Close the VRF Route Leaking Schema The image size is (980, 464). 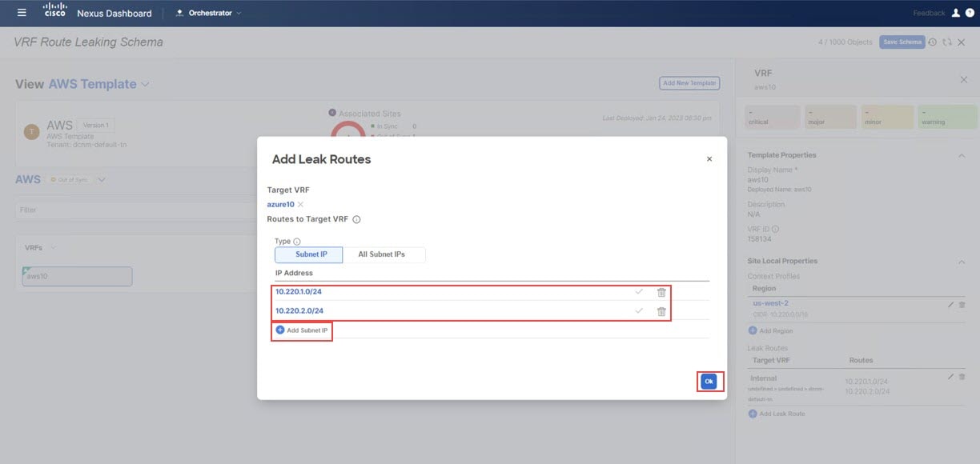click(x=961, y=42)
